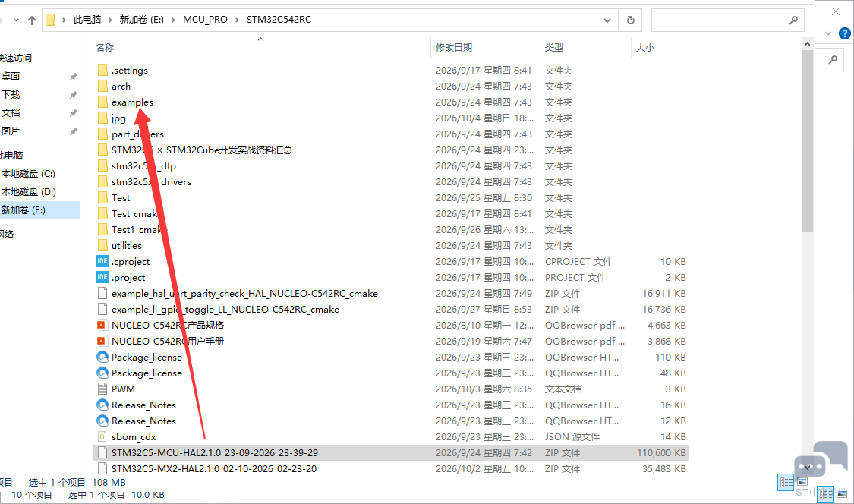Click STM32C542RC breadcrumb segment
The height and width of the screenshot is (504, 854).
(279, 20)
